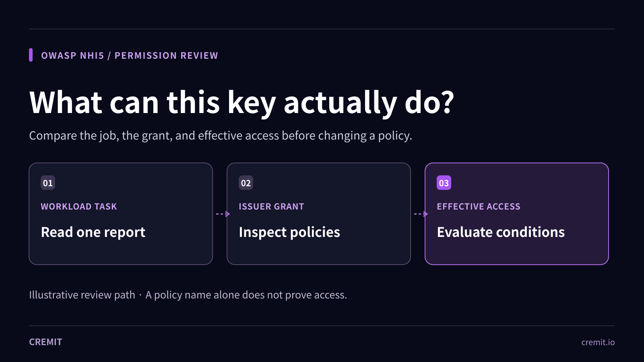This screenshot has height=362, width=644.
Task: Click the dashed arrow pointing to Effective Access card
Action: [421, 214]
